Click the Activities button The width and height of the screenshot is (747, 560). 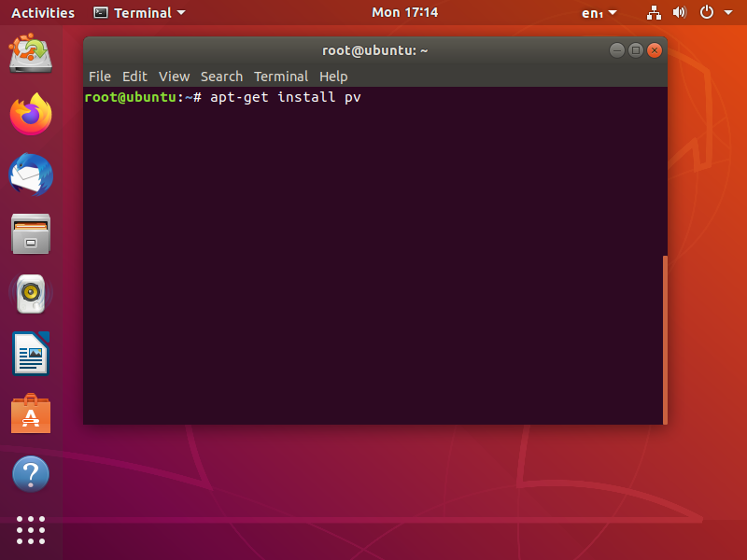tap(43, 13)
